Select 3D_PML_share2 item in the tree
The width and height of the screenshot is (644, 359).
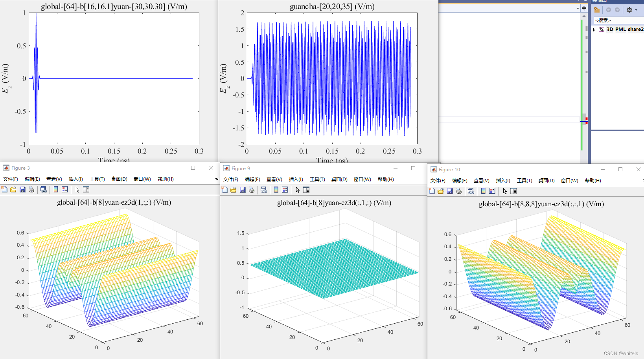[x=625, y=29]
